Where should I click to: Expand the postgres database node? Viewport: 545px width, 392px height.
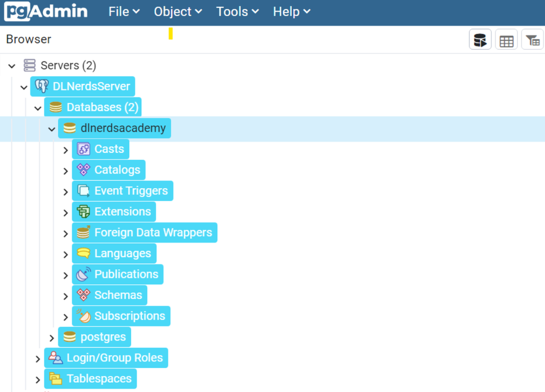coord(51,337)
